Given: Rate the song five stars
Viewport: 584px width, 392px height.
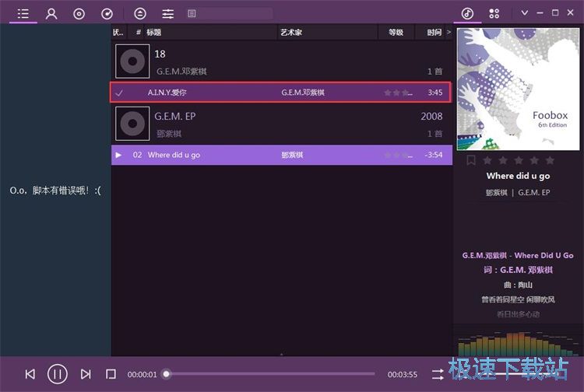Looking at the screenshot, I should point(550,160).
